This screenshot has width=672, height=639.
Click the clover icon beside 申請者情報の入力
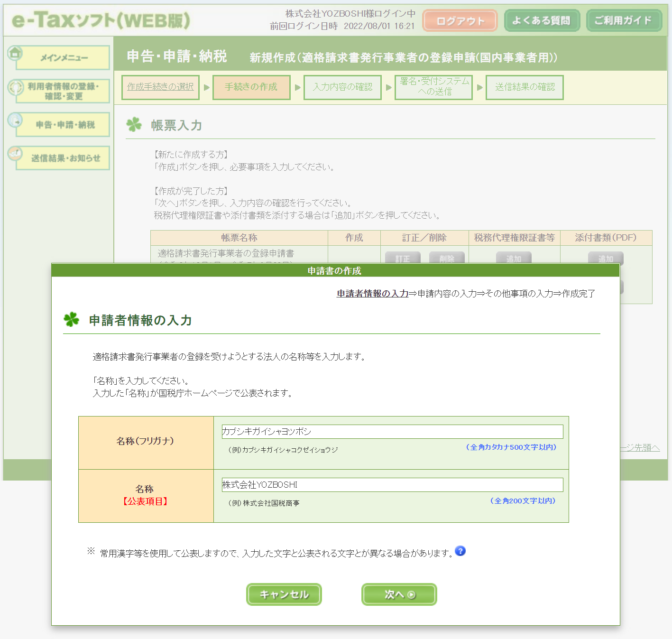[72, 319]
